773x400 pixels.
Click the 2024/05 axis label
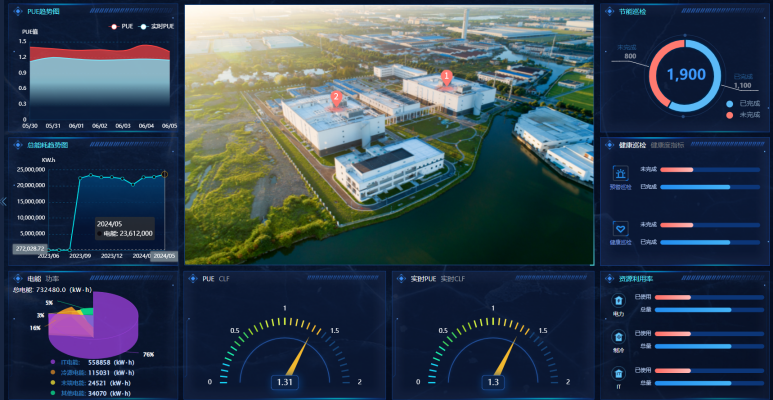164,256
